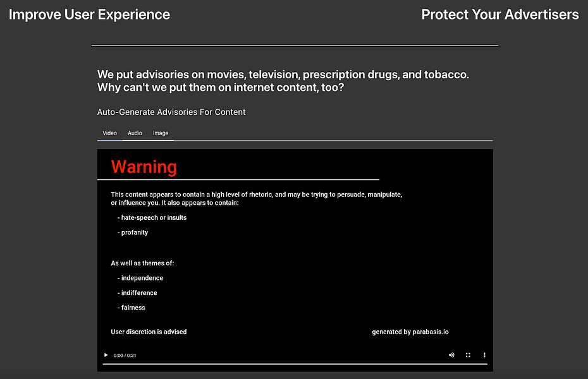Viewport: 588px width, 379px height.
Task: Open the video's three-dot options menu
Action: [x=485, y=355]
